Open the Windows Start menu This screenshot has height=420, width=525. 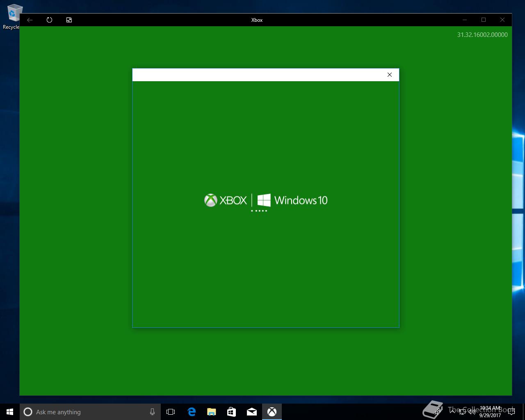[x=10, y=412]
